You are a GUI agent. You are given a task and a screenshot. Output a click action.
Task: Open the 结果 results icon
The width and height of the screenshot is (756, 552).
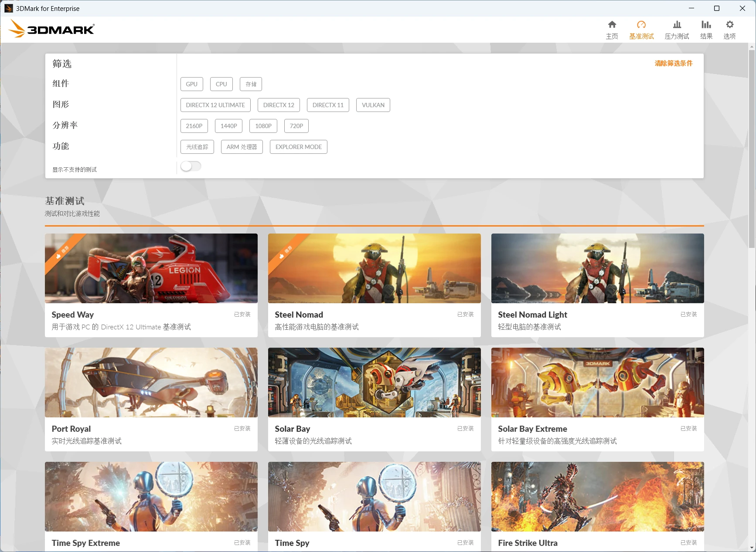[706, 25]
